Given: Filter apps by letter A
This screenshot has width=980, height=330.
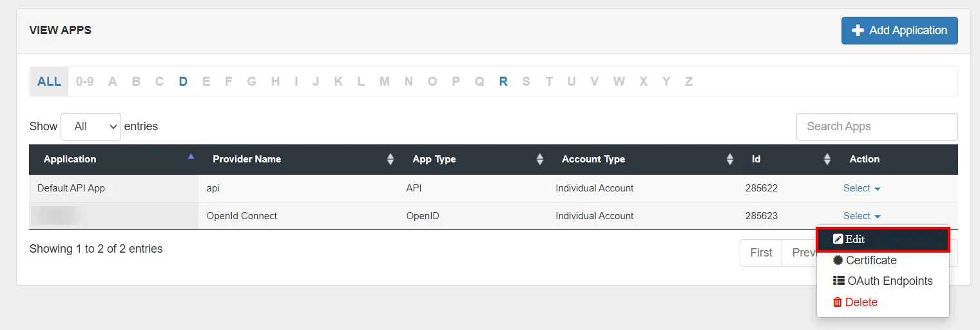Looking at the screenshot, I should 113,81.
